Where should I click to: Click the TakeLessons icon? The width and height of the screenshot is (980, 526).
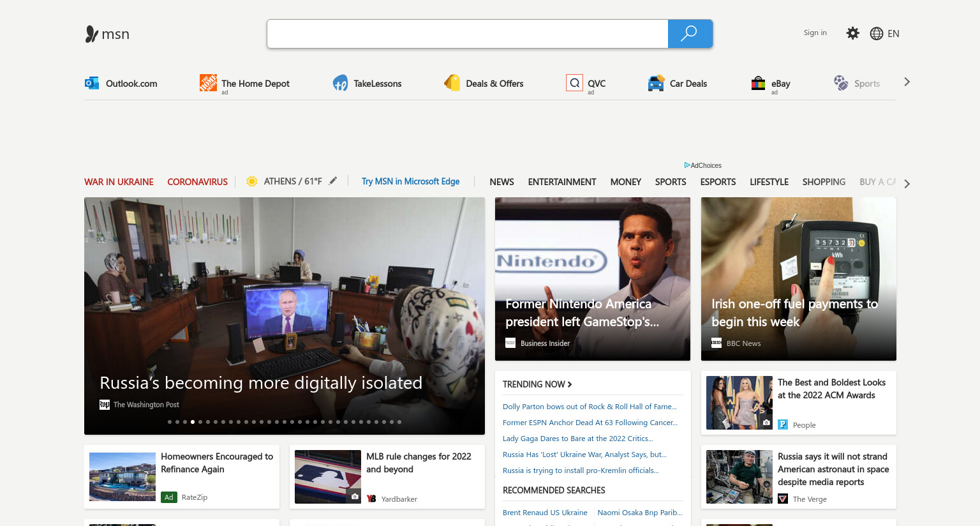[x=340, y=83]
